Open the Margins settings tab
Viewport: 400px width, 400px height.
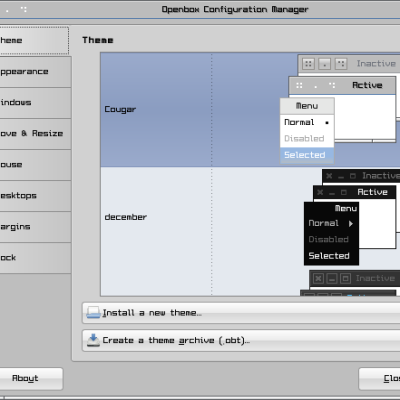35,227
